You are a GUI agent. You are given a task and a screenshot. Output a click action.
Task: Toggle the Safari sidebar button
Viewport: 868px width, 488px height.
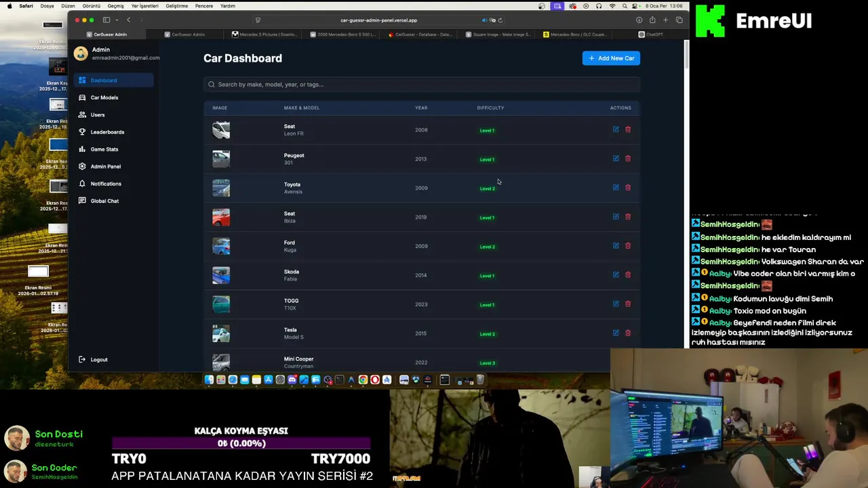[x=106, y=20]
